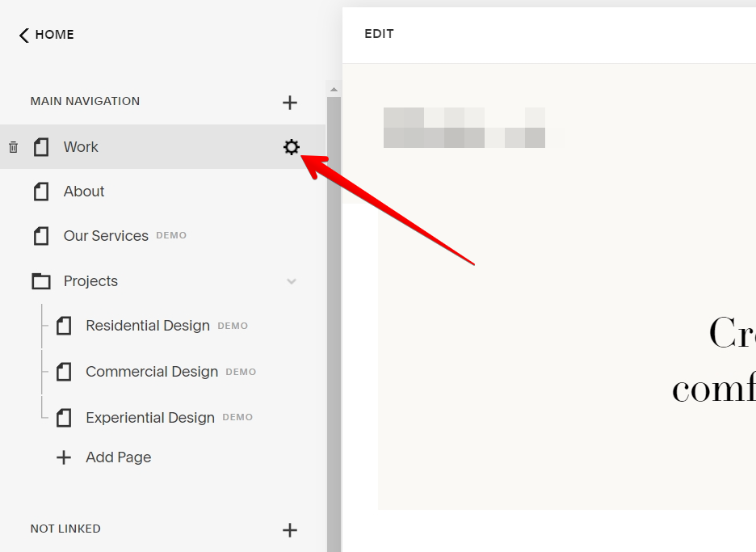Open the About page
This screenshot has width=756, height=552.
click(83, 192)
